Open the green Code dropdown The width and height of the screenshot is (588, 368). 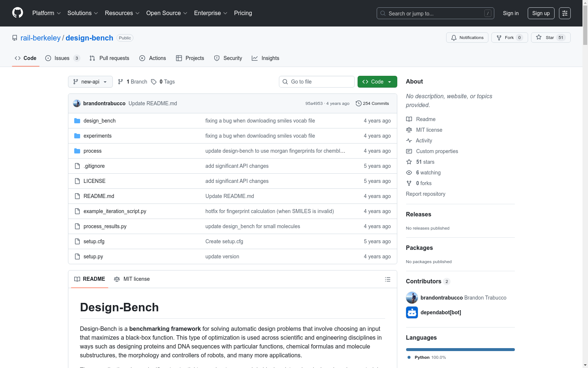click(377, 82)
